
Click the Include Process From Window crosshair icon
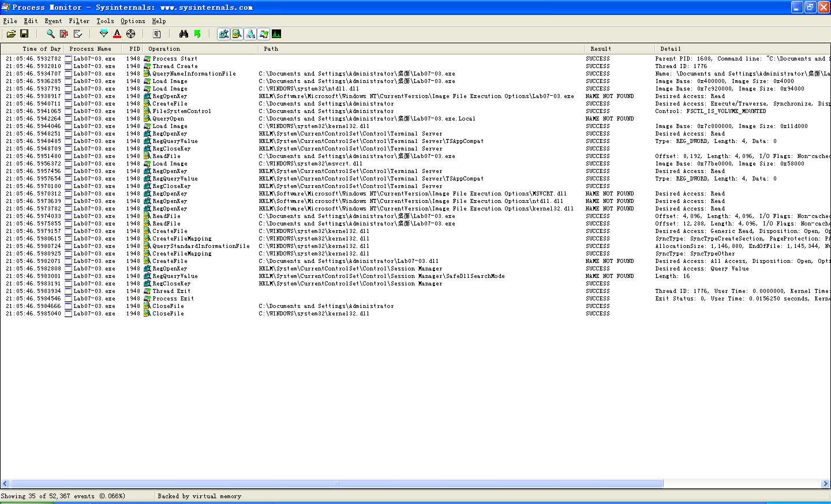[131, 34]
